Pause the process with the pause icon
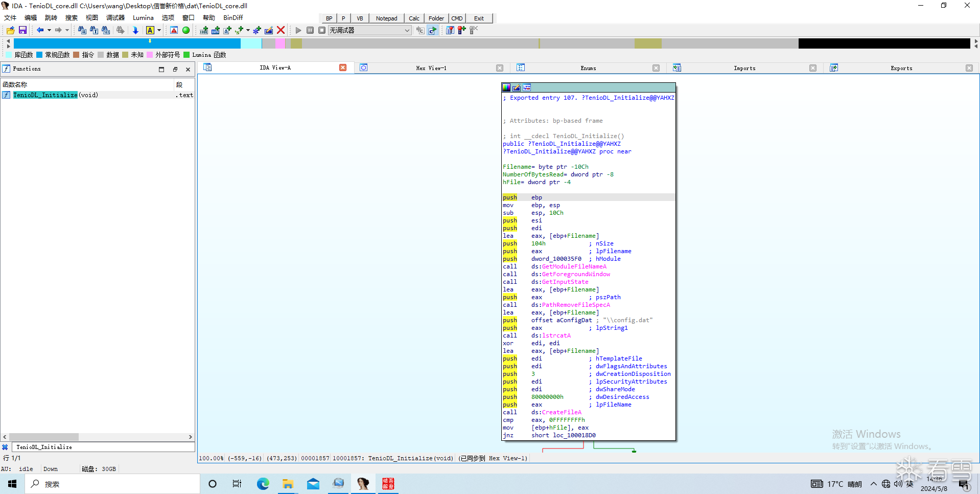Image resolution: width=980 pixels, height=494 pixels. pyautogui.click(x=310, y=30)
